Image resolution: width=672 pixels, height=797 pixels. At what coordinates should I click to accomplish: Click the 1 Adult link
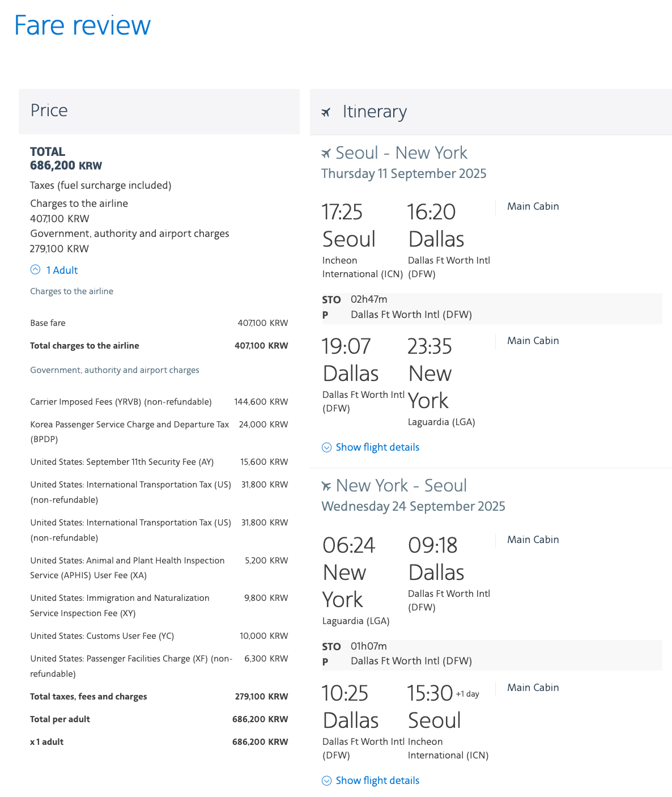pos(62,270)
